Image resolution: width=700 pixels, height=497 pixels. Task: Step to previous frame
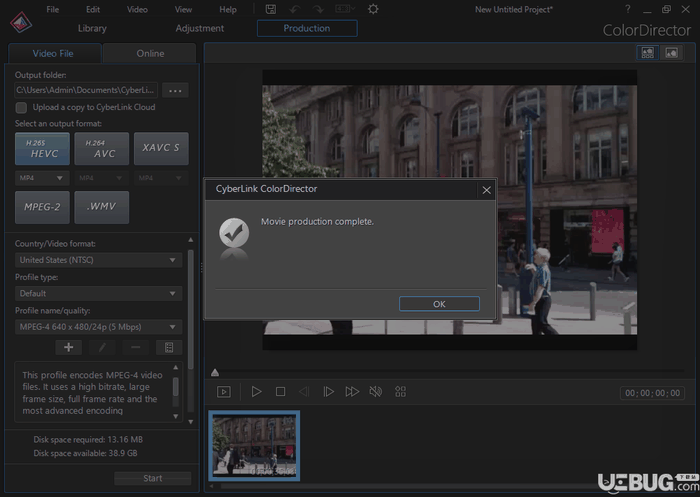pyautogui.click(x=304, y=392)
